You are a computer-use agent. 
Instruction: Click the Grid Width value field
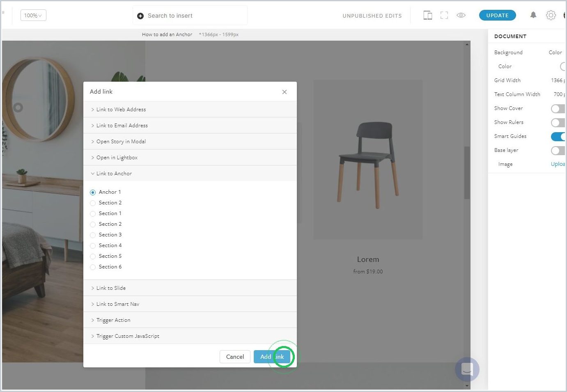pyautogui.click(x=558, y=80)
